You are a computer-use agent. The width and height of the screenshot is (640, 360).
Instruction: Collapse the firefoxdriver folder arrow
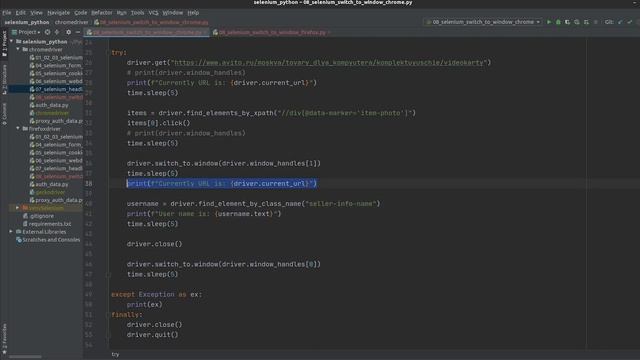click(18, 129)
